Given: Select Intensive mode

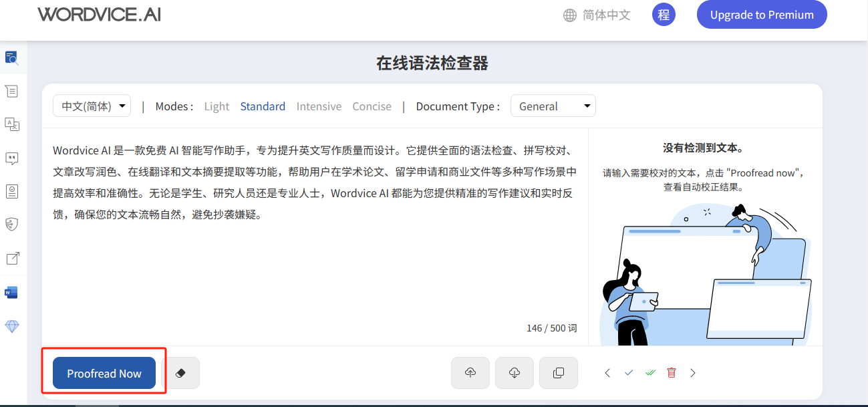Looking at the screenshot, I should pyautogui.click(x=319, y=106).
